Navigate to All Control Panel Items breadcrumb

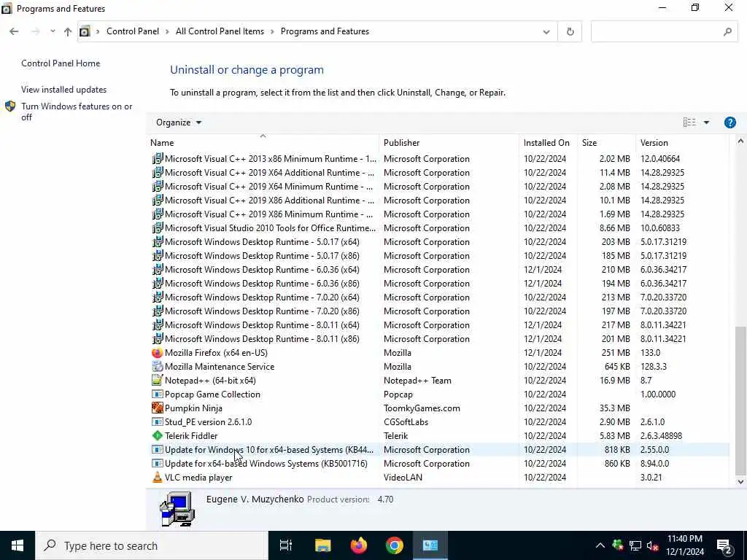(220, 31)
